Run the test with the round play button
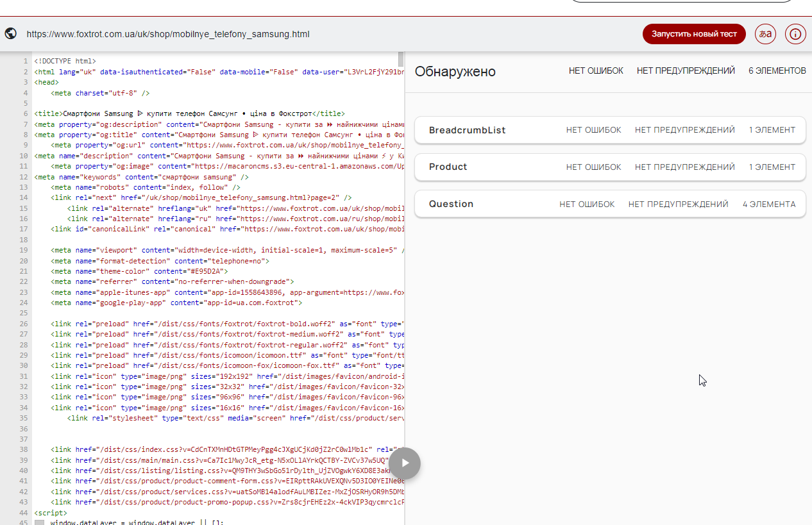The width and height of the screenshot is (812, 525). pyautogui.click(x=405, y=463)
